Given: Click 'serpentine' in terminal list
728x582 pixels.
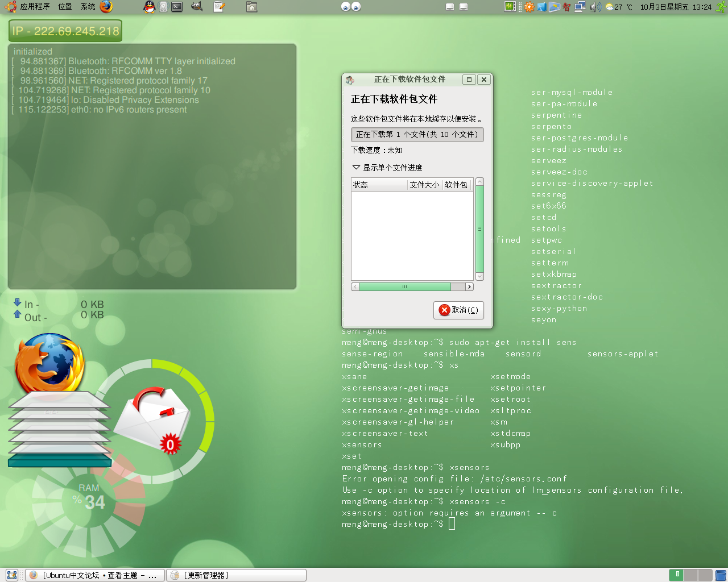Looking at the screenshot, I should (x=556, y=115).
